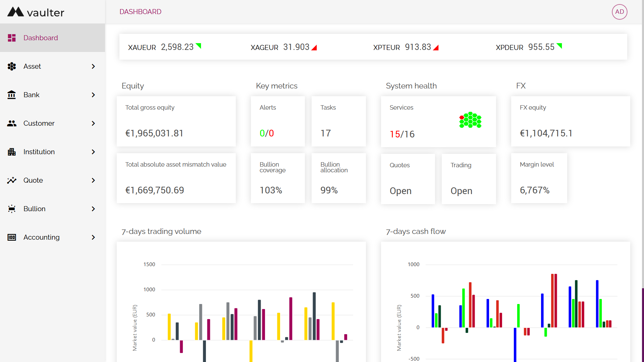644x362 pixels.
Task: Expand the Bullion menu chevron
Action: (93, 209)
